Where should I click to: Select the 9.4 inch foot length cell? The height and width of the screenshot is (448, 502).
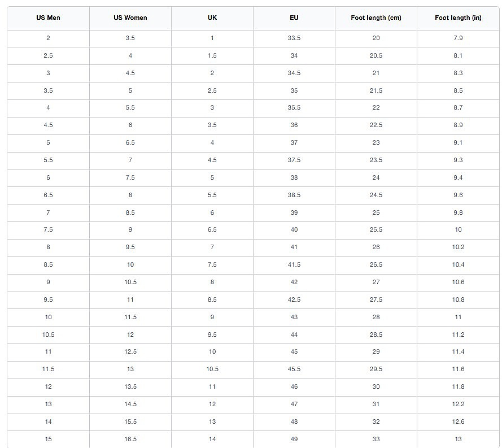click(x=458, y=177)
